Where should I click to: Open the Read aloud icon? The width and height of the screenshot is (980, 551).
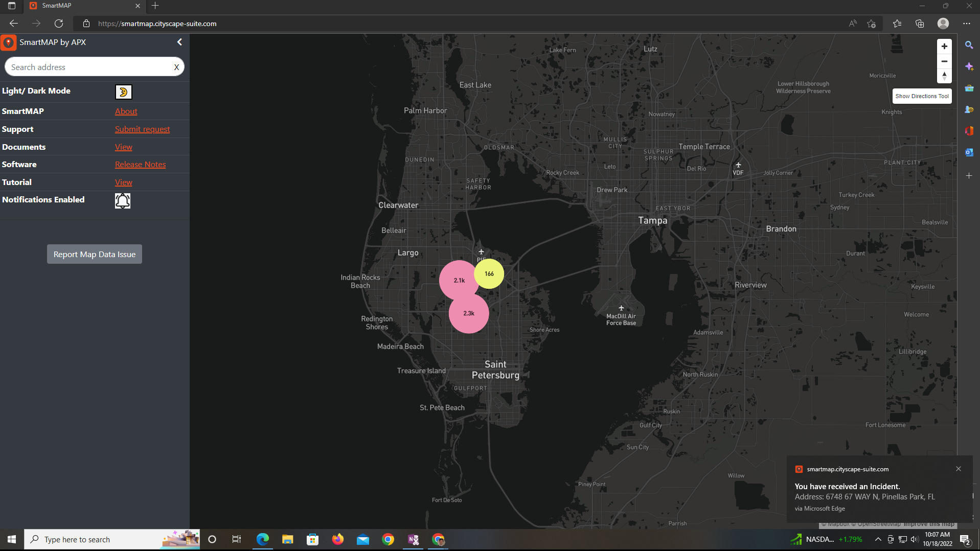853,24
